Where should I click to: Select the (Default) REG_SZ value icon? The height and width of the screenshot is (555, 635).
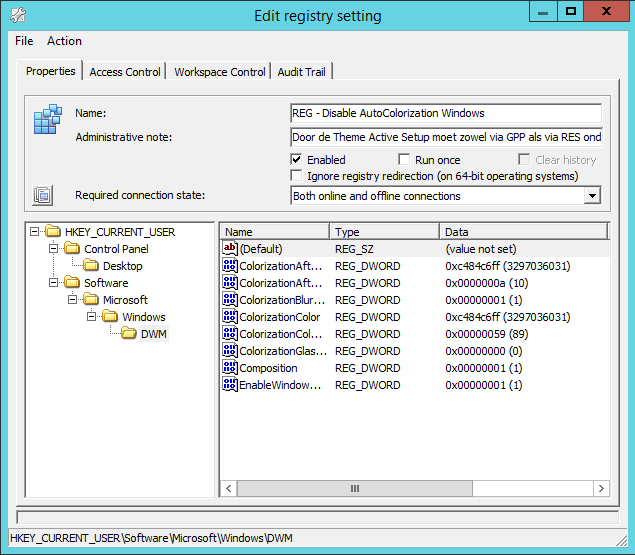coord(230,249)
